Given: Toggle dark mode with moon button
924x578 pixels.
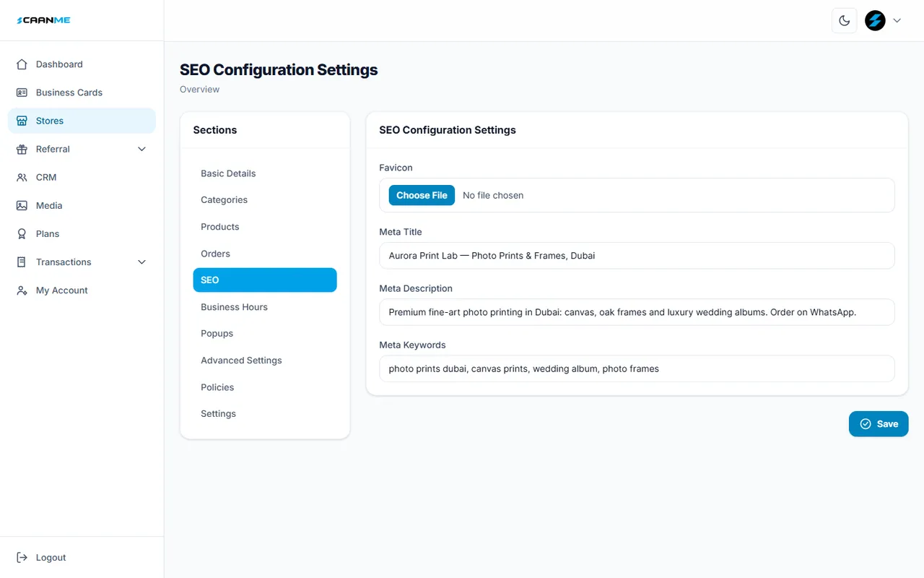Looking at the screenshot, I should coord(844,20).
